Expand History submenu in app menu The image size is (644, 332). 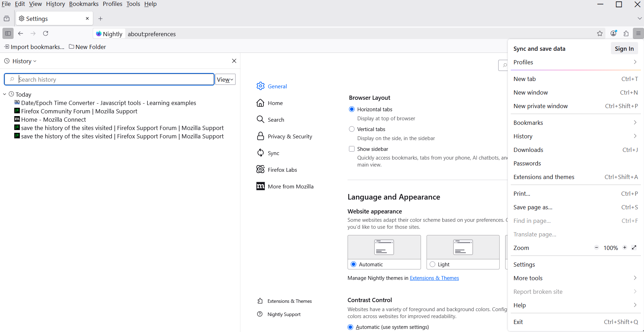[575, 136]
